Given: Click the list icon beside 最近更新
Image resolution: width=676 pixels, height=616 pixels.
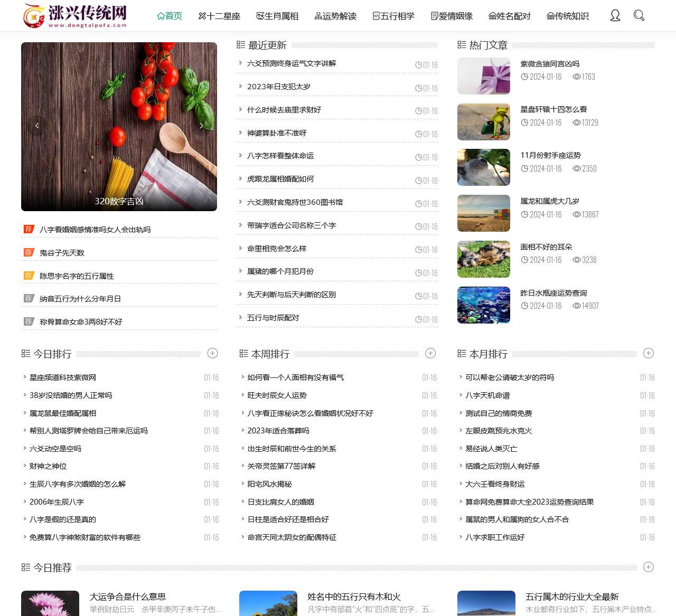Looking at the screenshot, I should pyautogui.click(x=241, y=45).
